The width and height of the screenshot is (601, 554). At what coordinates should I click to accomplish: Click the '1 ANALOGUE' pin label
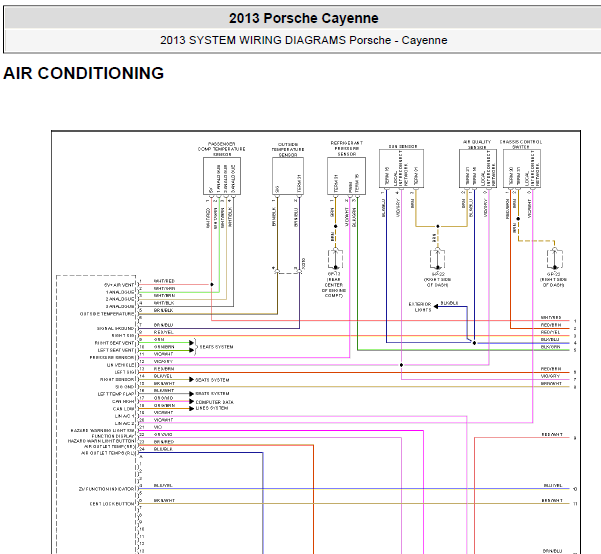click(120, 292)
